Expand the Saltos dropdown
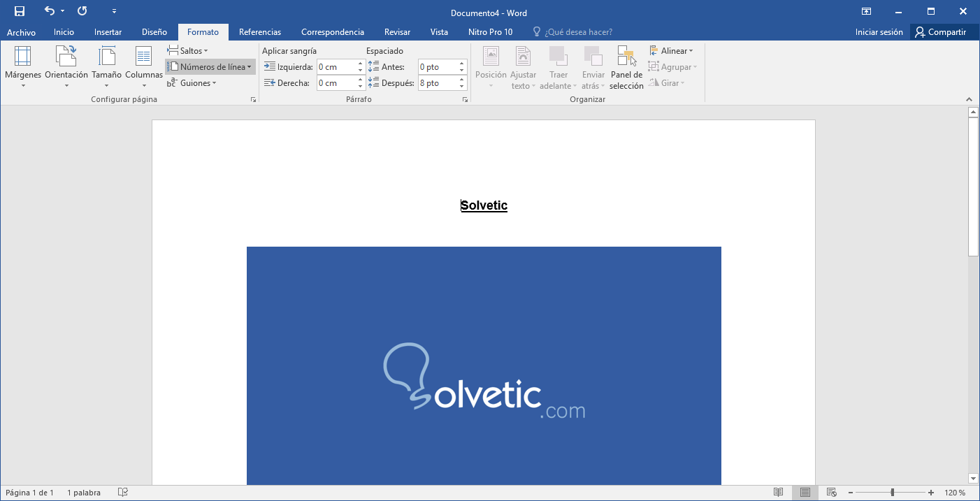Screen dimensions: 980x501 coord(187,51)
